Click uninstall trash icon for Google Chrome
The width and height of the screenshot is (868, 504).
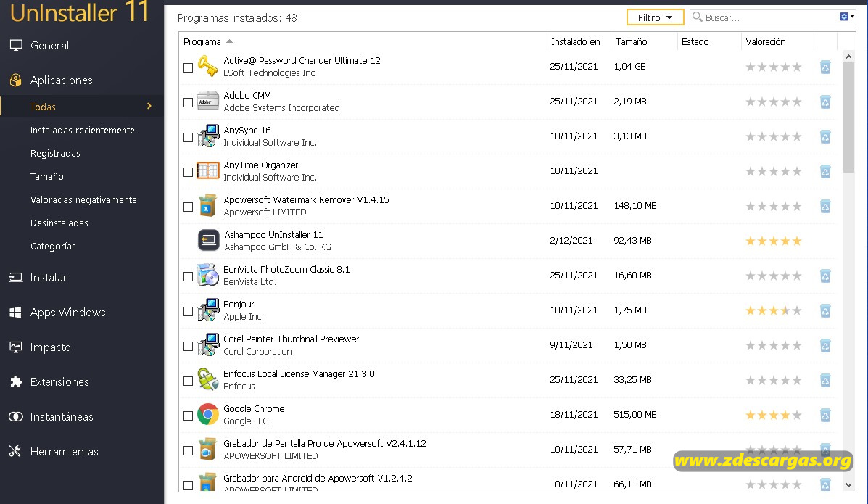coord(824,416)
